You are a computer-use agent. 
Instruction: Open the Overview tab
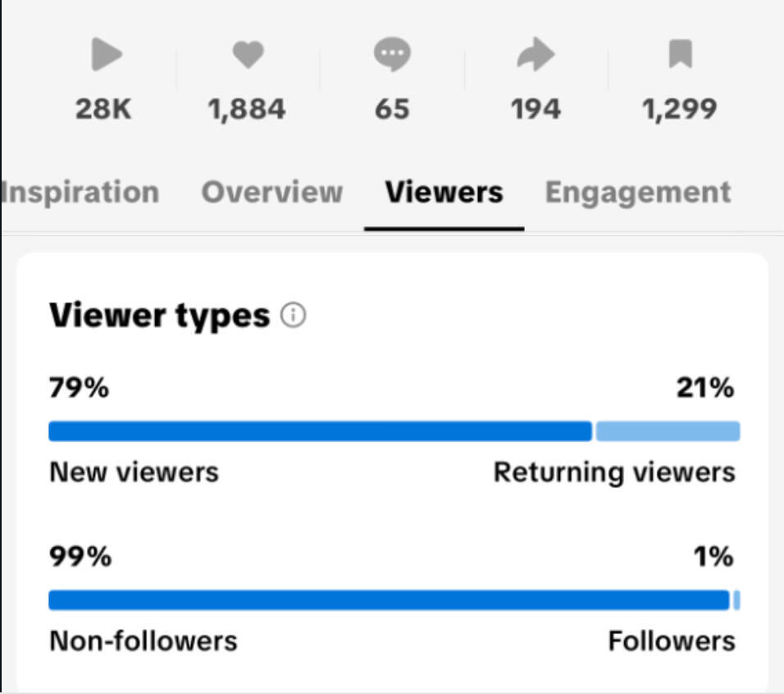point(272,193)
